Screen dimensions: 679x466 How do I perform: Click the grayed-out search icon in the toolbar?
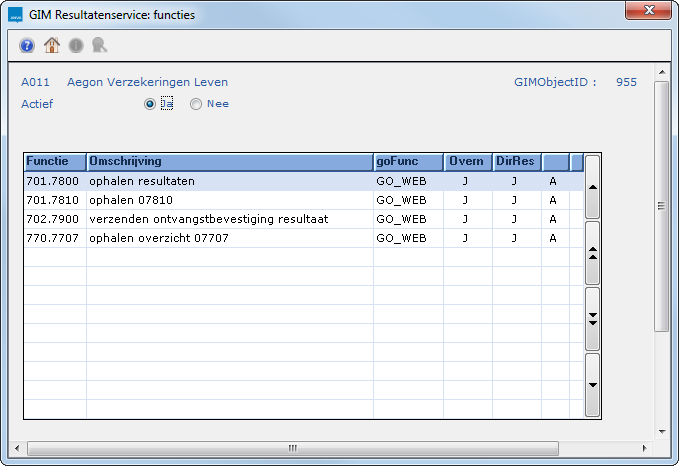point(99,45)
